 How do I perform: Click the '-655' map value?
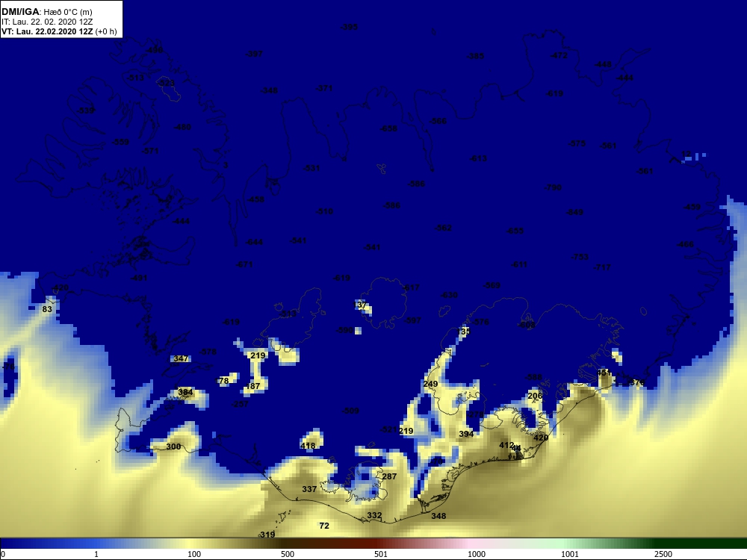(515, 231)
